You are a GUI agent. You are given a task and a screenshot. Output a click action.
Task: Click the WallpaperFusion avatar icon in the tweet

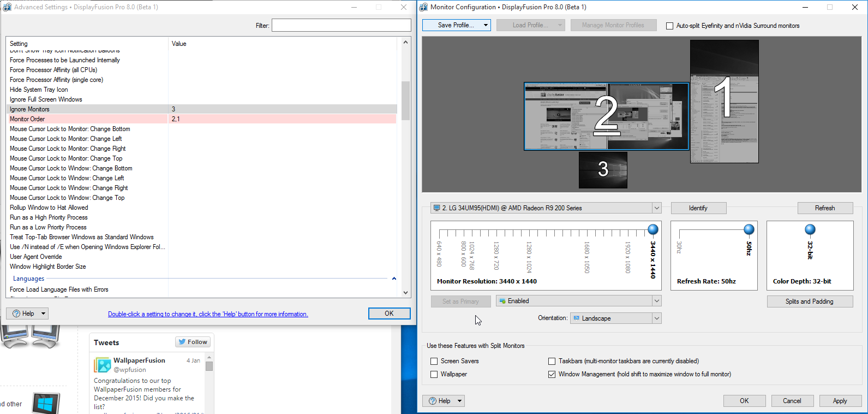tap(103, 365)
